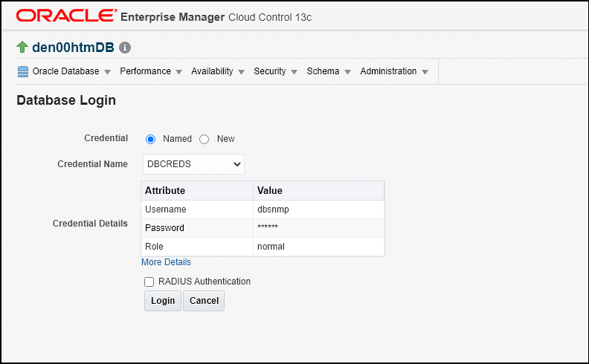The image size is (589, 364).
Task: Expand the Oracle Database menu arrow
Action: pos(107,72)
